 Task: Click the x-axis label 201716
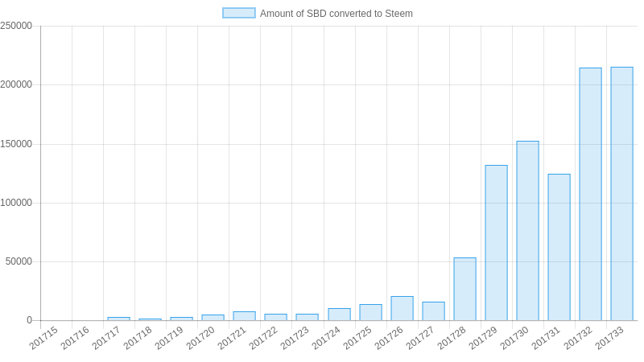point(75,338)
